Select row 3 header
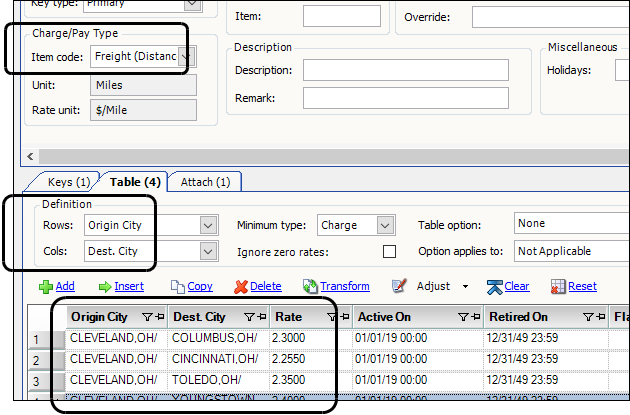Viewport: 630px width, 415px height. 47,381
